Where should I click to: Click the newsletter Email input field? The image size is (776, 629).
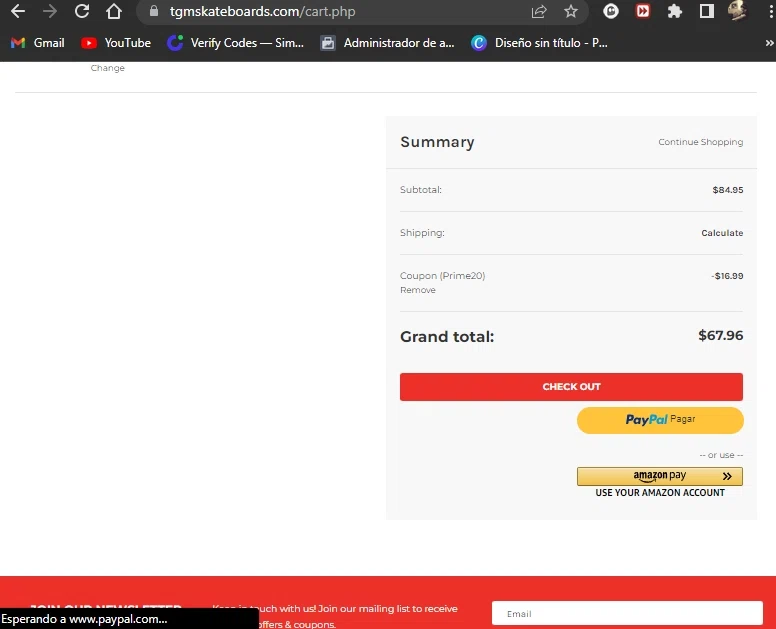[627, 614]
